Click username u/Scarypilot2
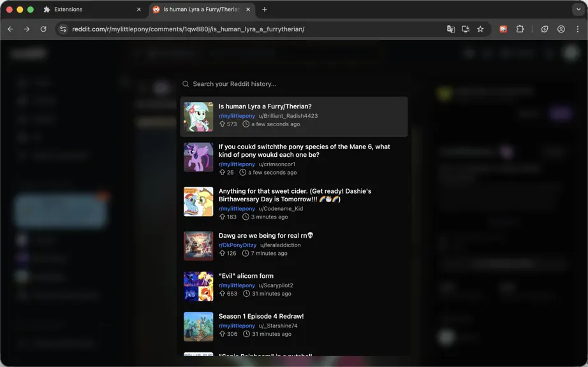 click(x=276, y=285)
